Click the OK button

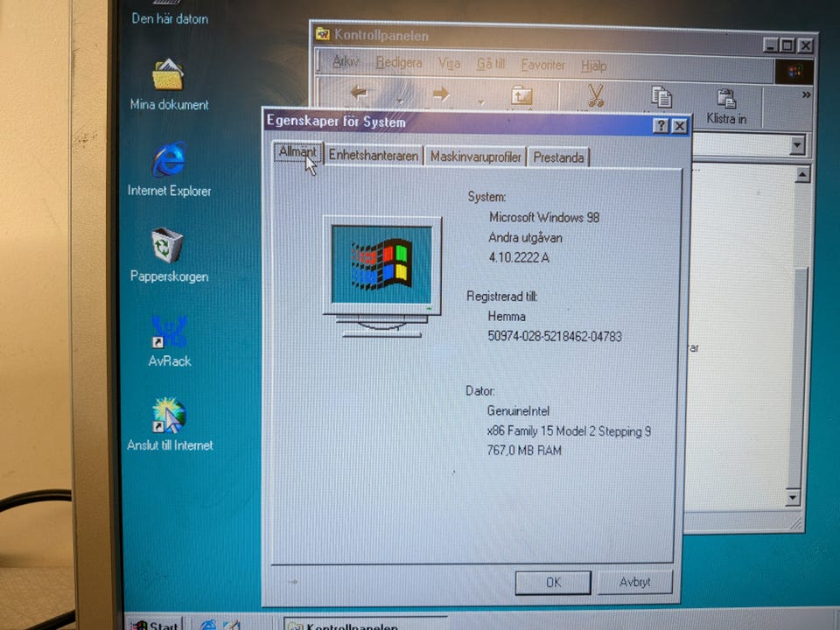pos(553,583)
